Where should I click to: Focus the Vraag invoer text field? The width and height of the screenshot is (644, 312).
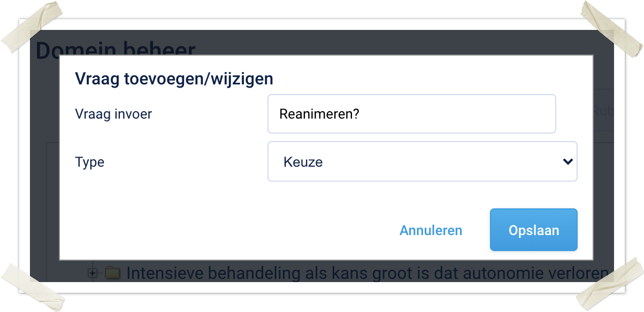coord(411,114)
